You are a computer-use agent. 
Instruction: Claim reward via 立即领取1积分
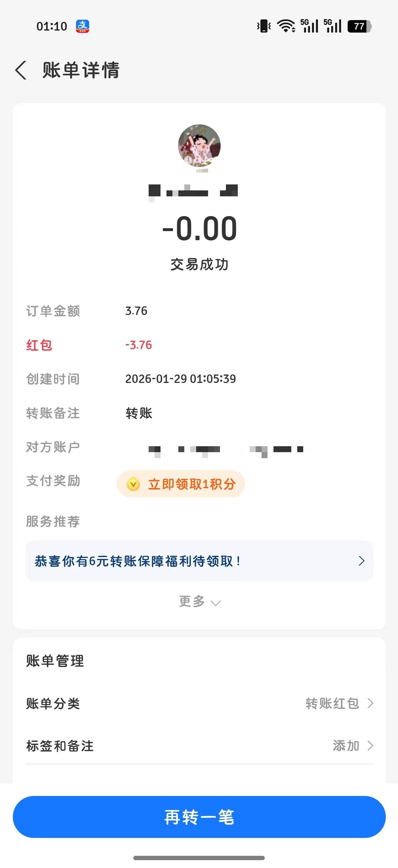(x=191, y=484)
